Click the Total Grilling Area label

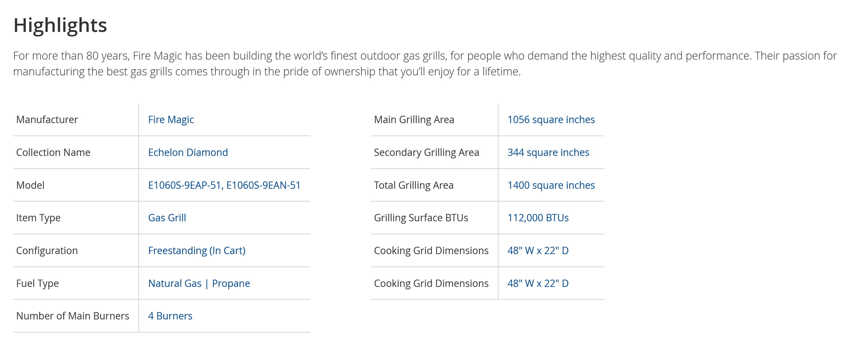[x=414, y=185]
